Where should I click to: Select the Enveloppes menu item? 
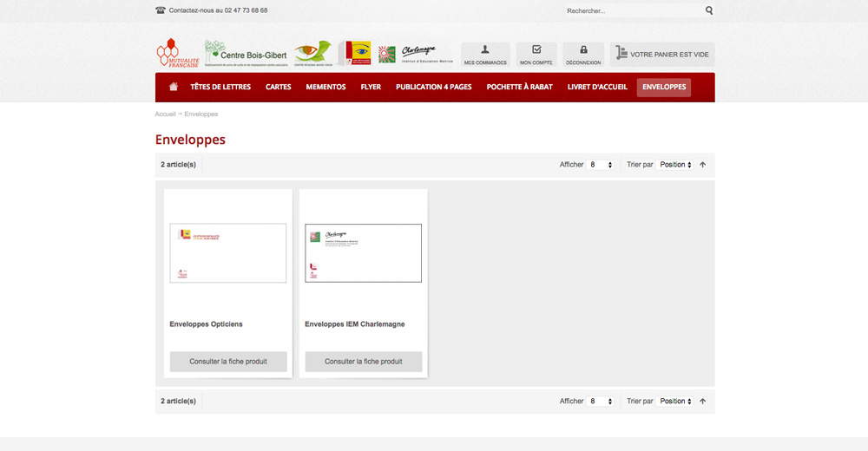pyautogui.click(x=664, y=88)
